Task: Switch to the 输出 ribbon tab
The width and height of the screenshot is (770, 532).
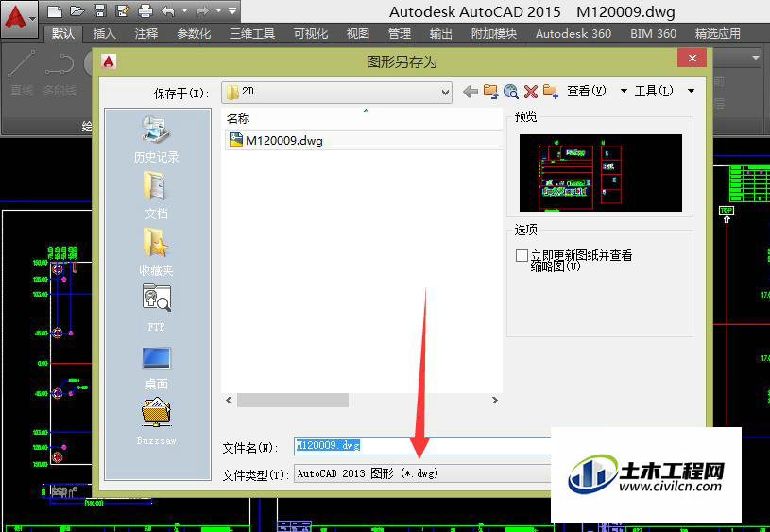Action: (440, 33)
